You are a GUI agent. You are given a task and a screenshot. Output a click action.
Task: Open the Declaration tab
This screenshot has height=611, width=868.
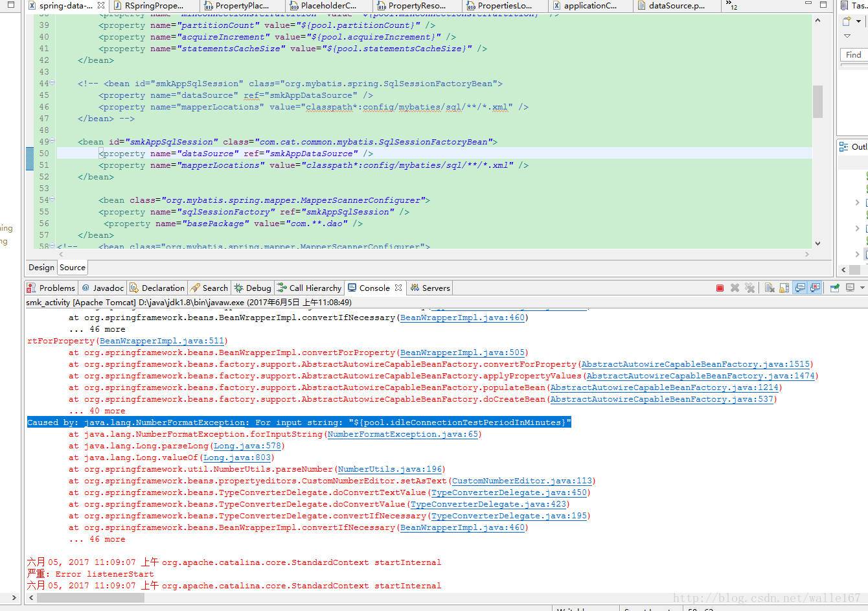pos(157,288)
